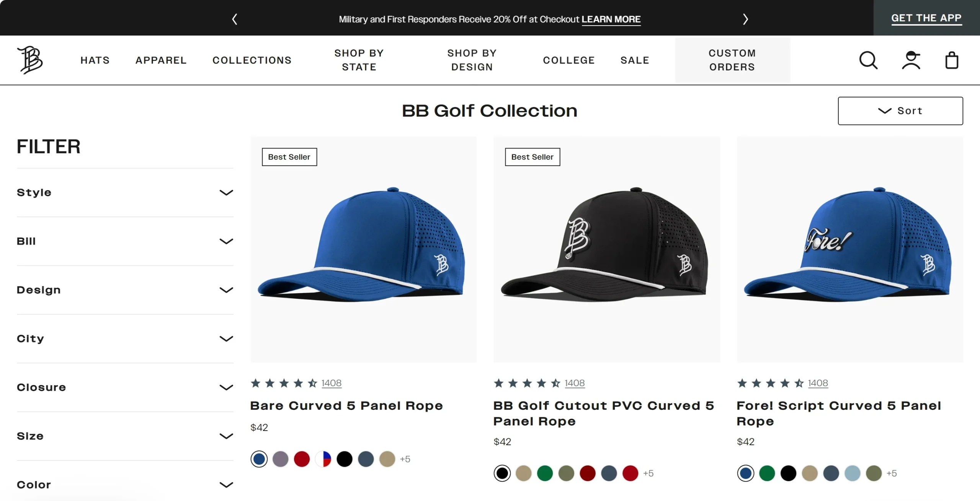
Task: Click the Get The App link
Action: point(926,18)
